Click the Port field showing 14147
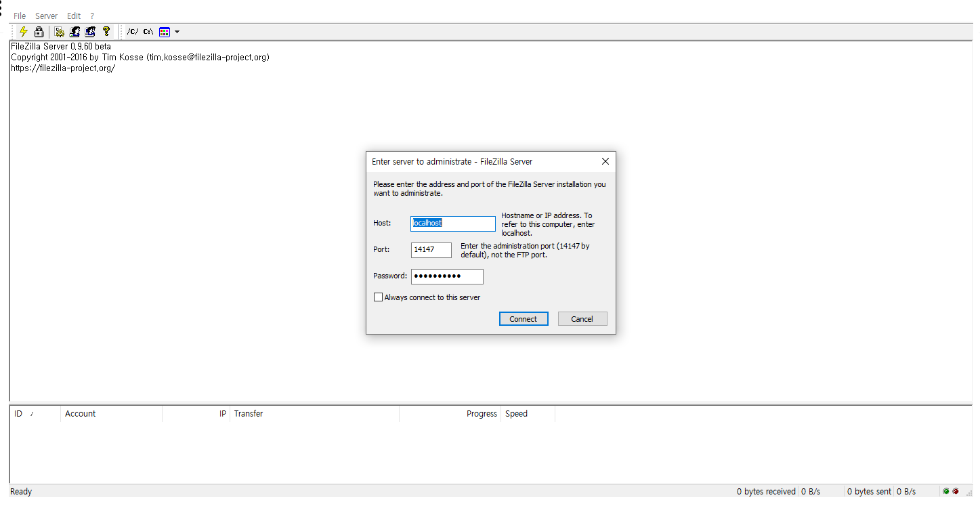Image resolution: width=980 pixels, height=508 pixels. [431, 250]
